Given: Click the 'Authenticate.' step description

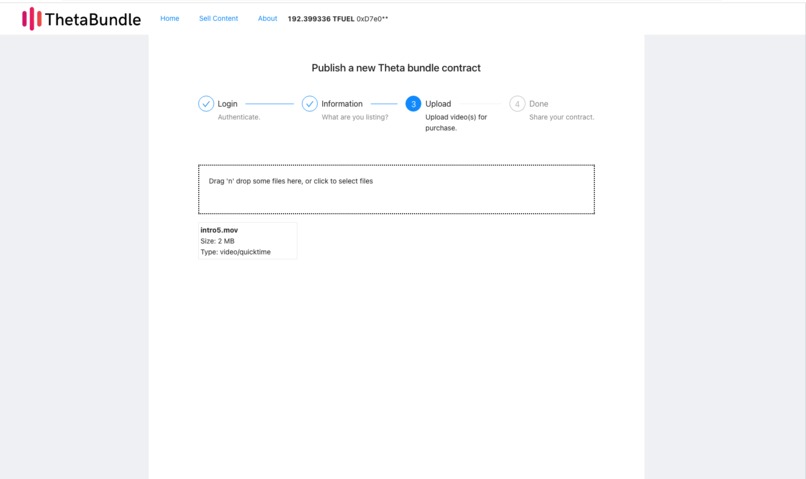Looking at the screenshot, I should pos(239,117).
